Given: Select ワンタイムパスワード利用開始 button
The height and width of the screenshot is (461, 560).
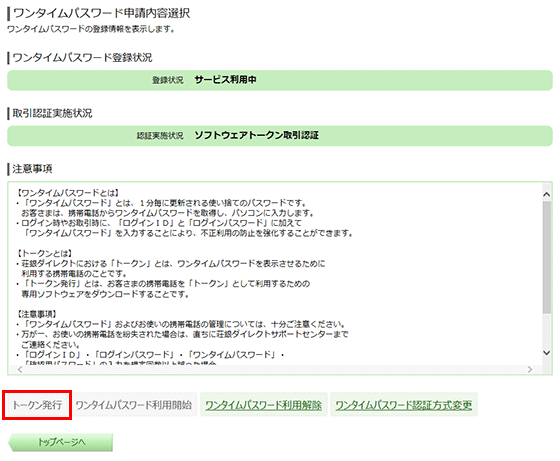Looking at the screenshot, I should point(134,405).
